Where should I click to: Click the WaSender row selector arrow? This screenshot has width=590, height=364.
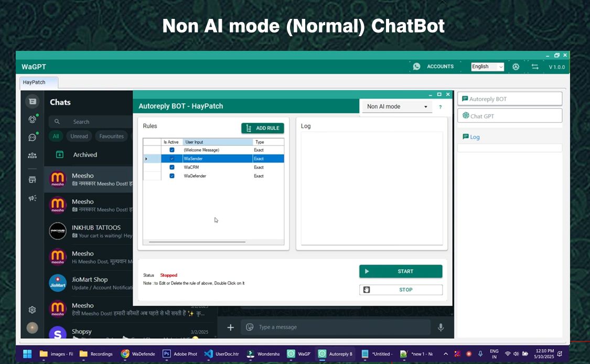[146, 159]
